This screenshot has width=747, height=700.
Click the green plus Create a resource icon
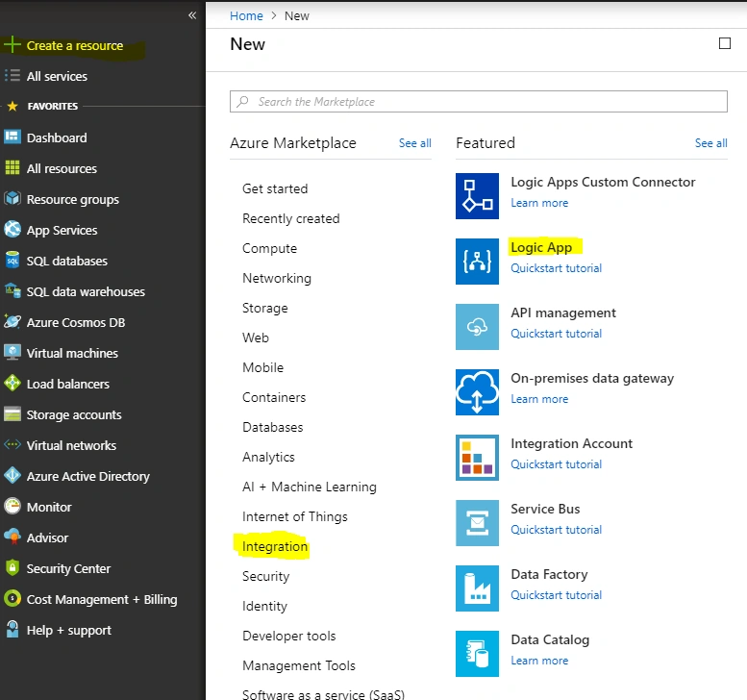(12, 45)
